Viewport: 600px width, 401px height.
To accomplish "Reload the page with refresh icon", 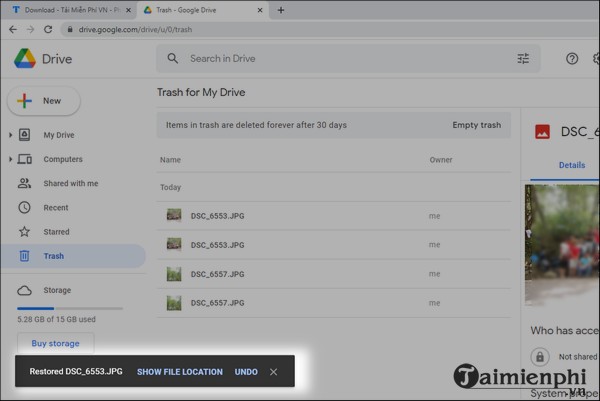I will (48, 29).
